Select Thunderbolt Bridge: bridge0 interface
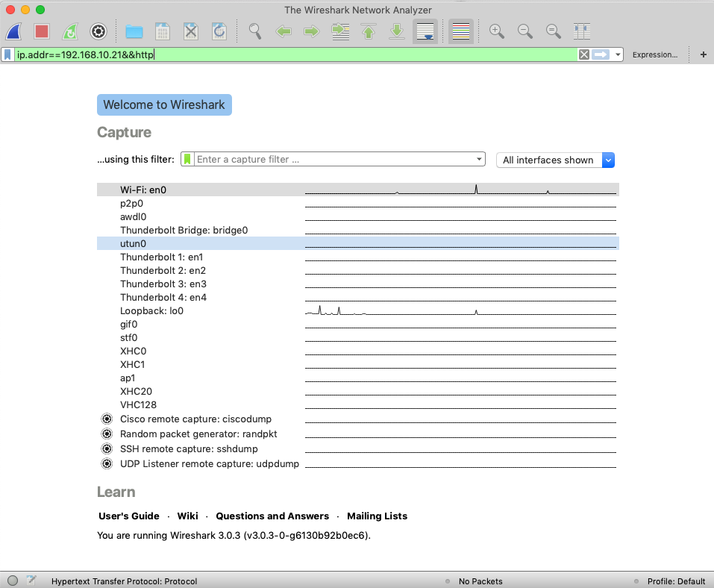The width and height of the screenshot is (714, 588). [x=357, y=230]
